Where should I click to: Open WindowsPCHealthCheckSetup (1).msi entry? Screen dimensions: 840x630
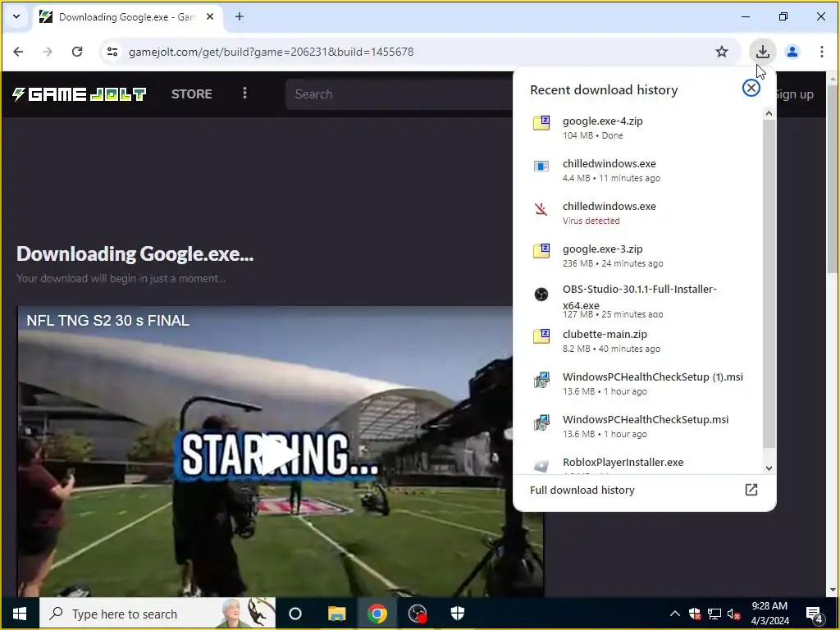(x=637, y=384)
